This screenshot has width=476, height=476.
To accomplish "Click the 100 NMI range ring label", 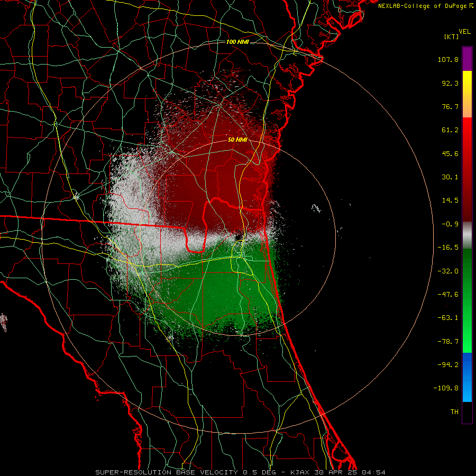I will [x=237, y=42].
